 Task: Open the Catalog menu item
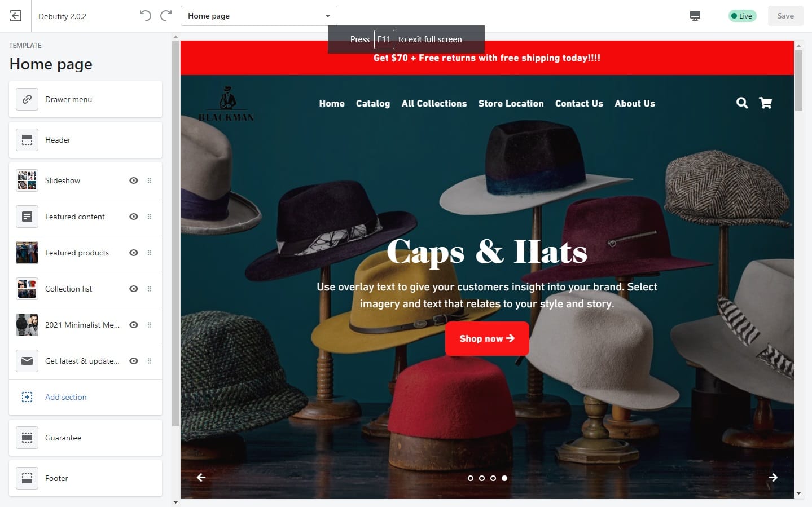point(373,104)
